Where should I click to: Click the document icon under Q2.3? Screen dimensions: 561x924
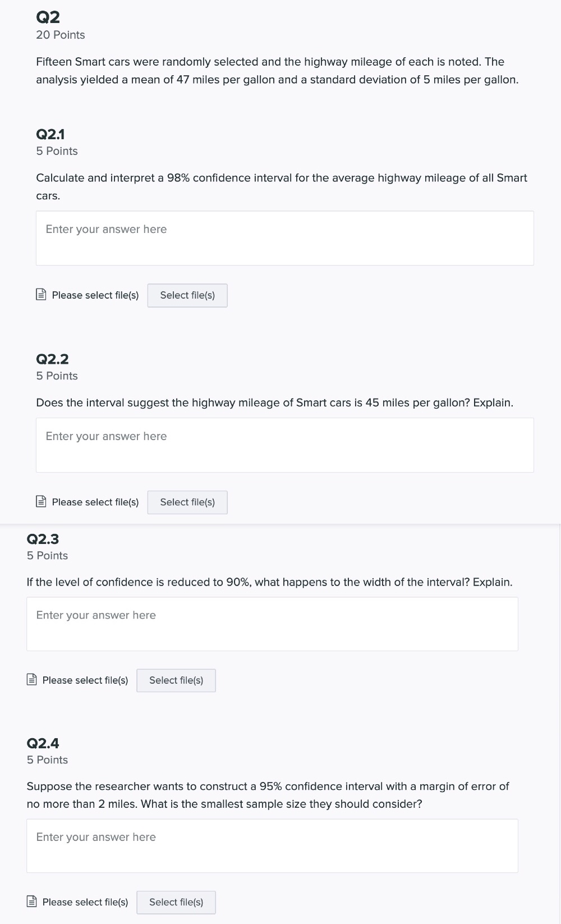click(x=32, y=680)
